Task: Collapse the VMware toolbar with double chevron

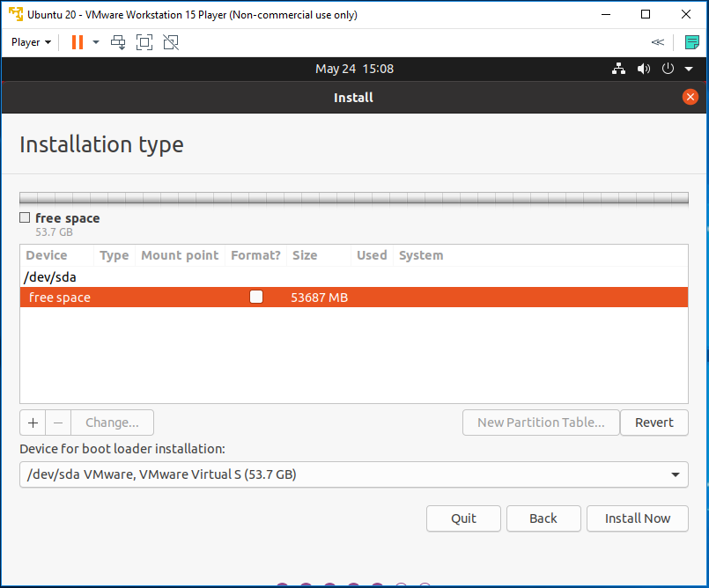Action: click(657, 42)
